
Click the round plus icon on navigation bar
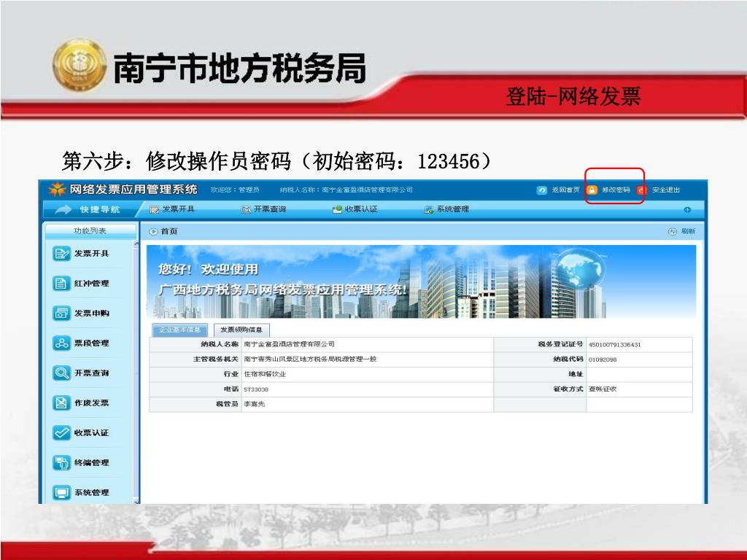[687, 209]
